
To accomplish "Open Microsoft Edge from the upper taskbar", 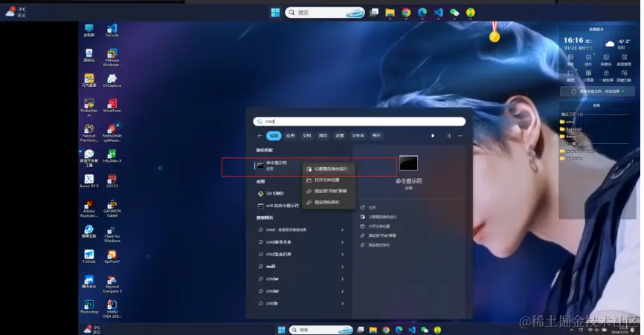I will tap(422, 13).
